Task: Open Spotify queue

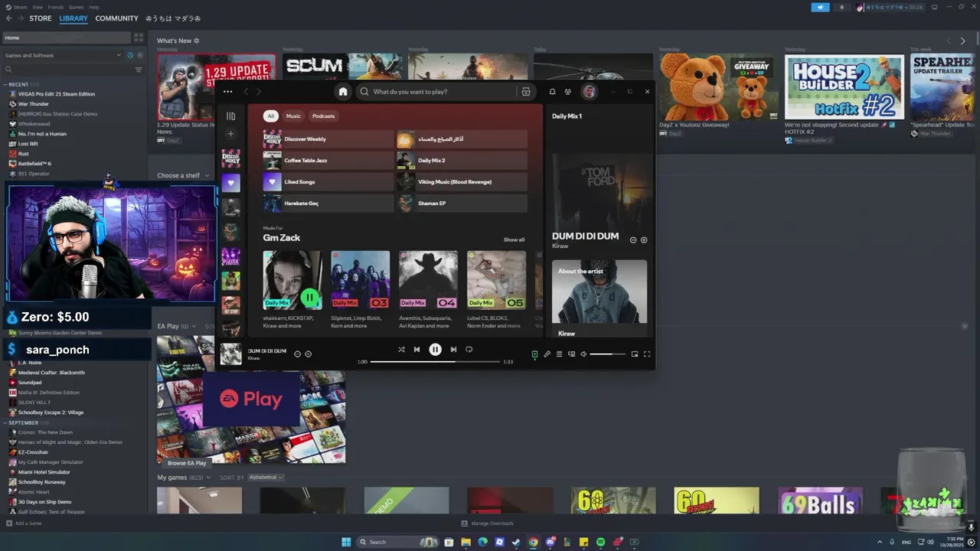Action: tap(559, 354)
